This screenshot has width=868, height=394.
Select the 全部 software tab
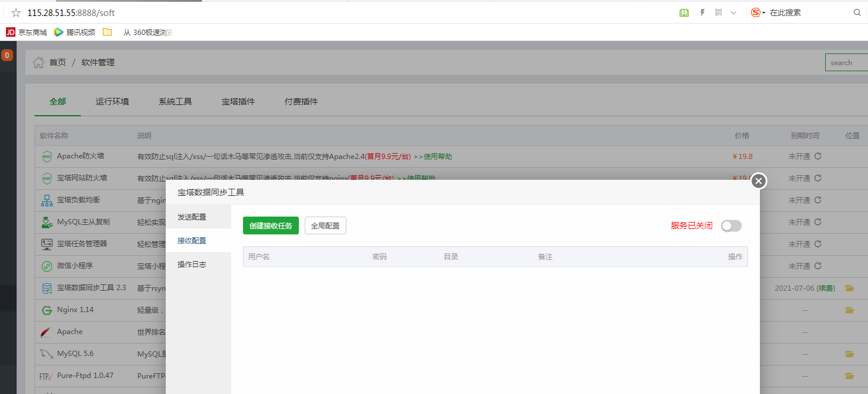pyautogui.click(x=58, y=101)
